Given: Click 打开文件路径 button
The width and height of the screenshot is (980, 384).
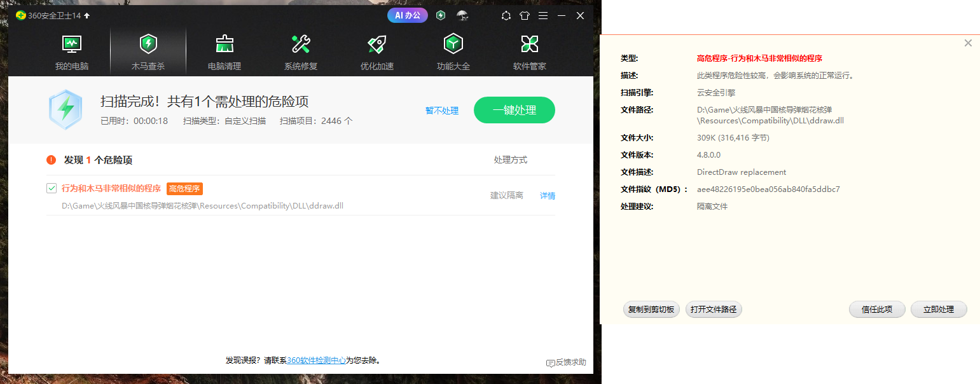Looking at the screenshot, I should click(x=714, y=310).
